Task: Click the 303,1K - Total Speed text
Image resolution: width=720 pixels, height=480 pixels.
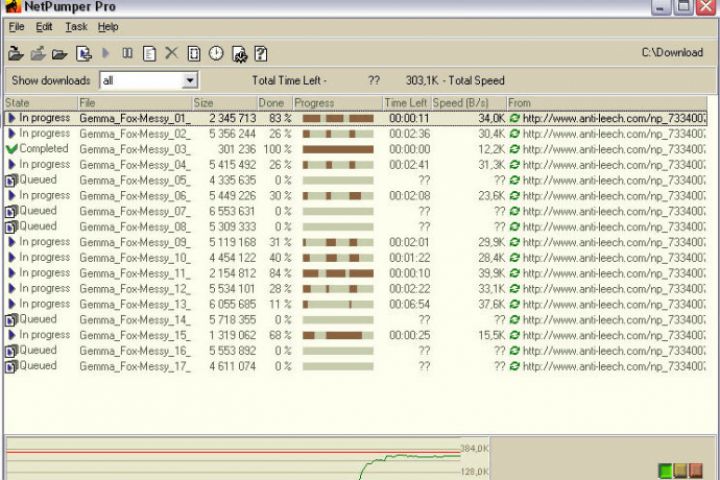Action: (455, 81)
